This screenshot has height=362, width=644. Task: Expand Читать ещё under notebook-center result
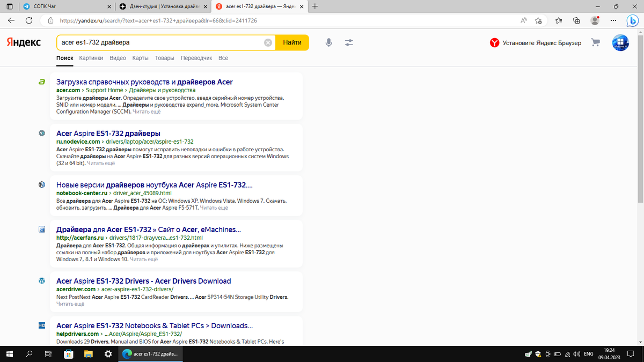214,208
